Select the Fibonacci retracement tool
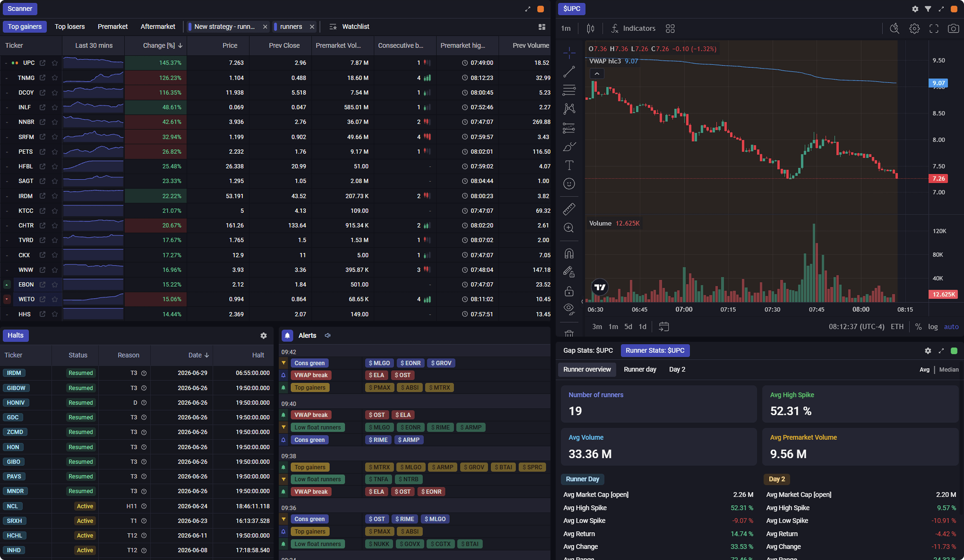Screen dimensions: 964x560 click(569, 90)
